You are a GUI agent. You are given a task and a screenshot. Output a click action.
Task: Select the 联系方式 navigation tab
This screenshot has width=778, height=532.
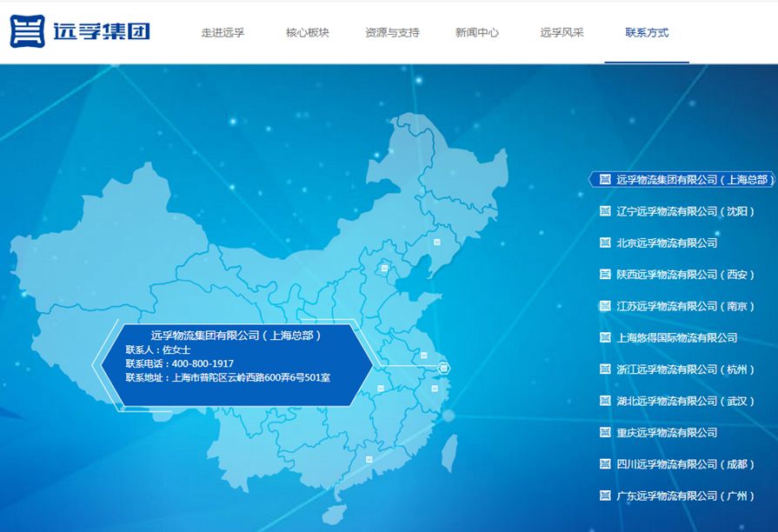point(647,33)
